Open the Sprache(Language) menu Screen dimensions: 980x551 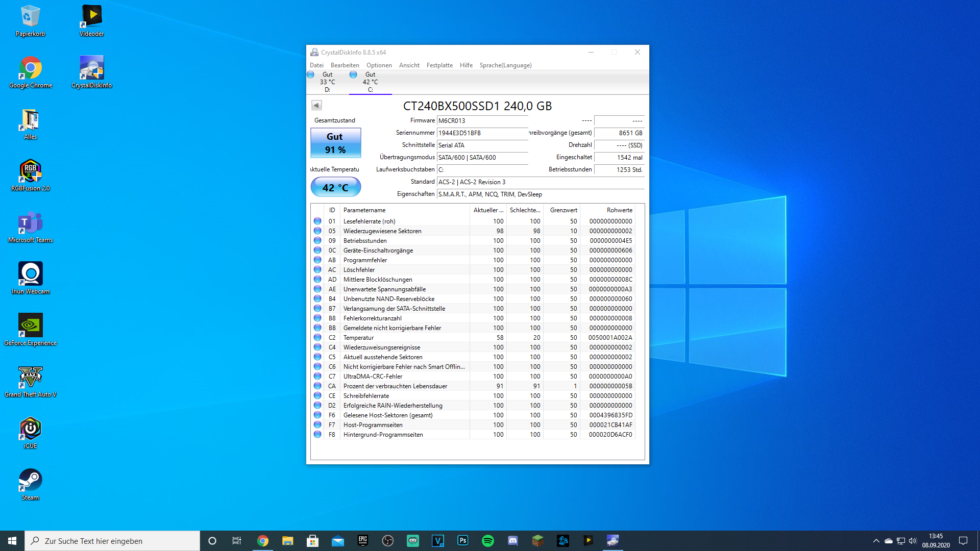505,65
